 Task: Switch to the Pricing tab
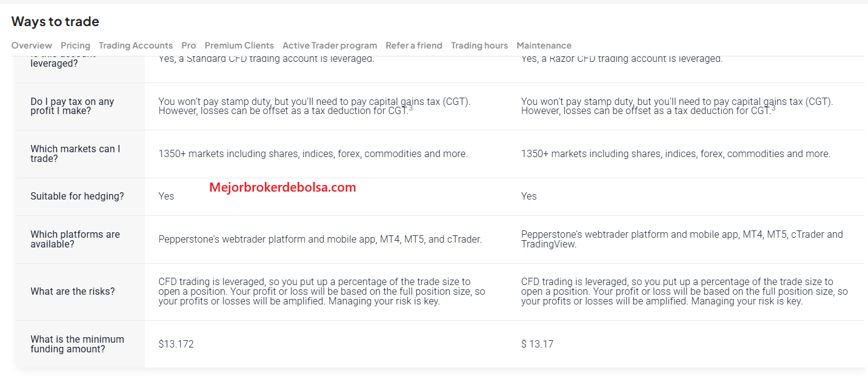coord(75,45)
